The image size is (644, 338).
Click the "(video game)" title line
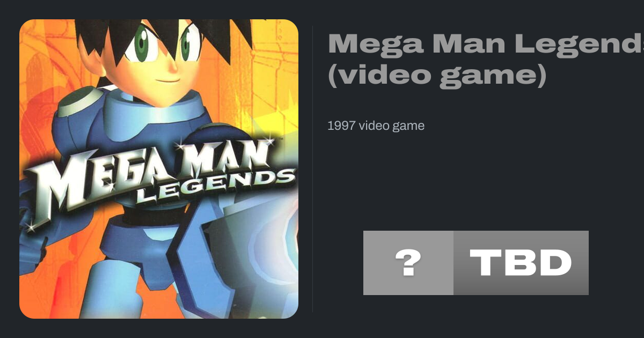point(437,75)
